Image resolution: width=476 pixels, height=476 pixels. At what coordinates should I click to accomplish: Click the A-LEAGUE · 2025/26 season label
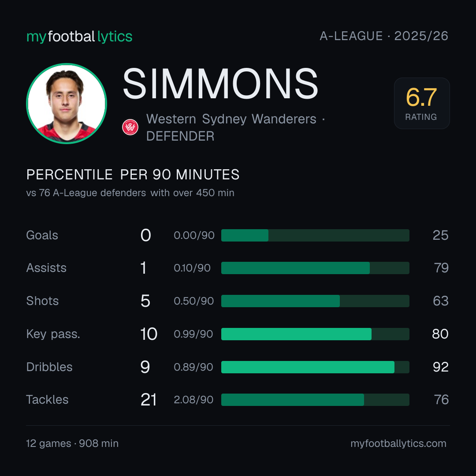click(x=384, y=36)
